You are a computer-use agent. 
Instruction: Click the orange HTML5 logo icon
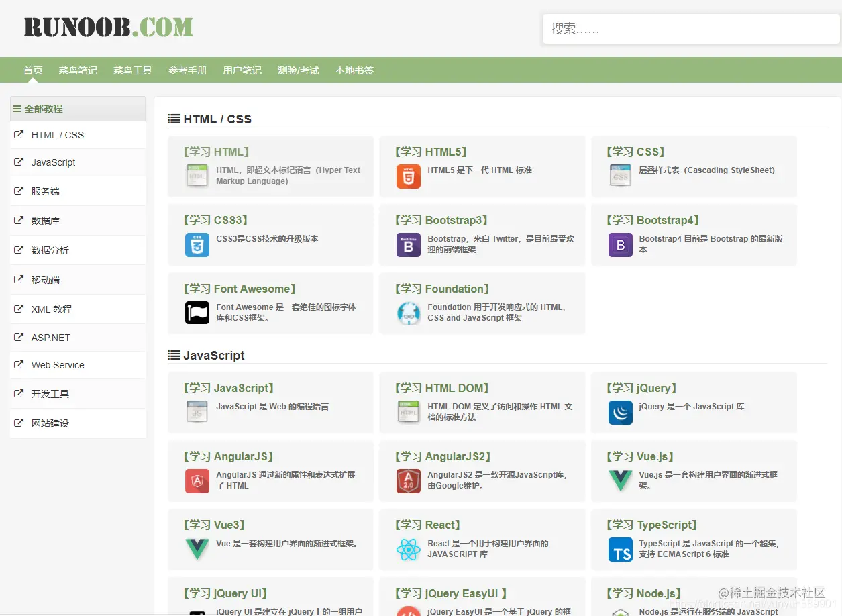point(409,176)
